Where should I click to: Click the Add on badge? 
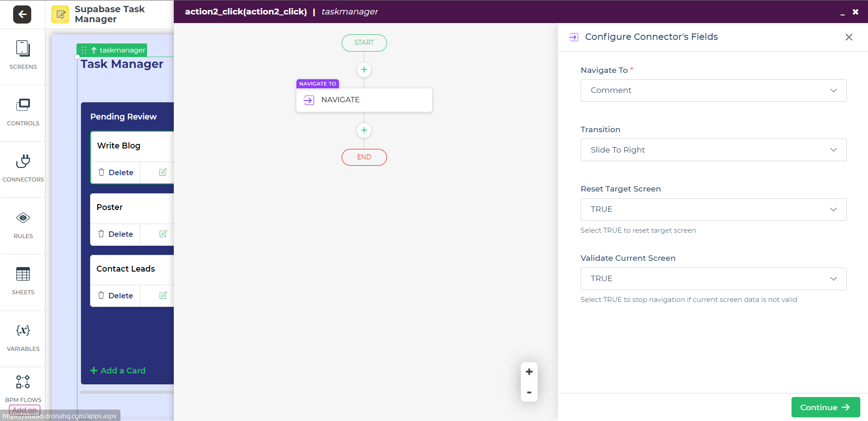tap(24, 410)
